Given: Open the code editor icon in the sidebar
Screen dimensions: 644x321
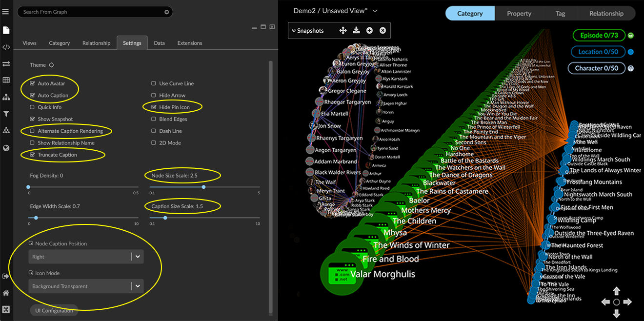Looking at the screenshot, I should click(6, 47).
